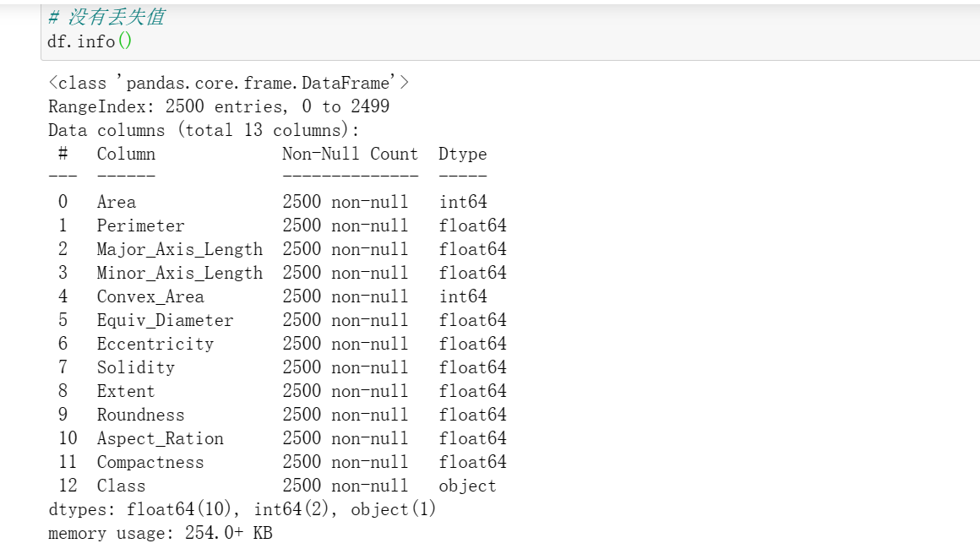
Task: Click the RangeIndex 2500 entries line
Action: click(x=219, y=106)
